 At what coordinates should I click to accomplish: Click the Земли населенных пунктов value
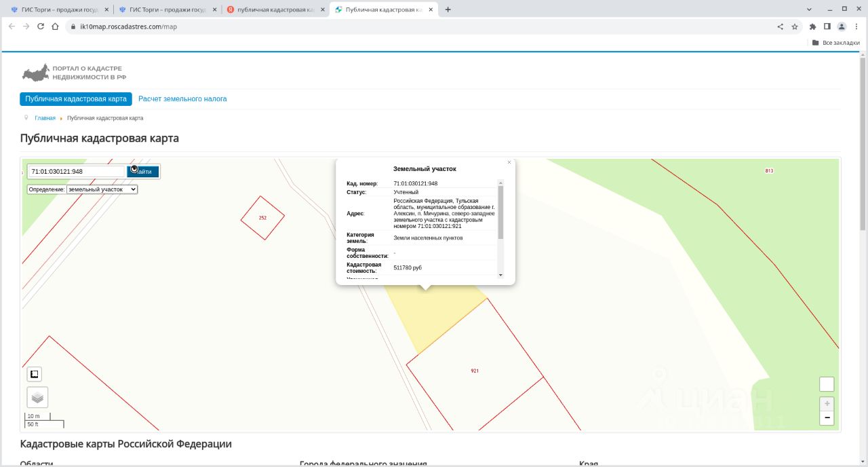[x=429, y=238]
